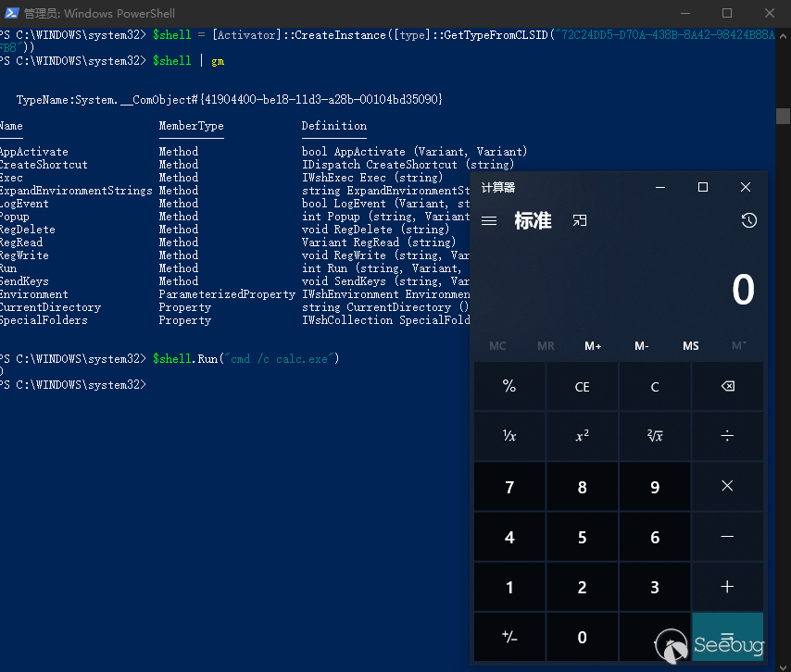Click the 'SendKeys' name in PowerShell output
The image size is (791, 672).
(24, 281)
